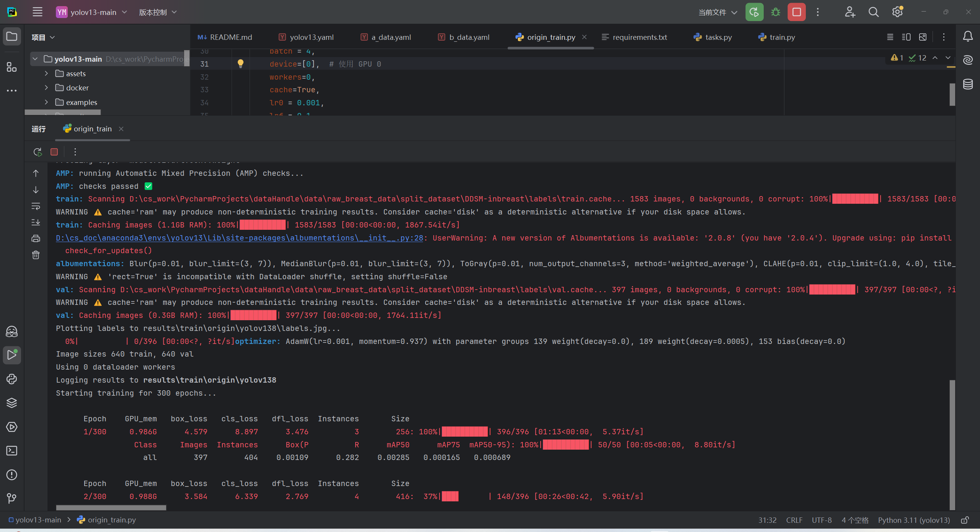Screen dimensions: 980x532
Task: Open the Structure tool window icon
Action: tap(12, 67)
